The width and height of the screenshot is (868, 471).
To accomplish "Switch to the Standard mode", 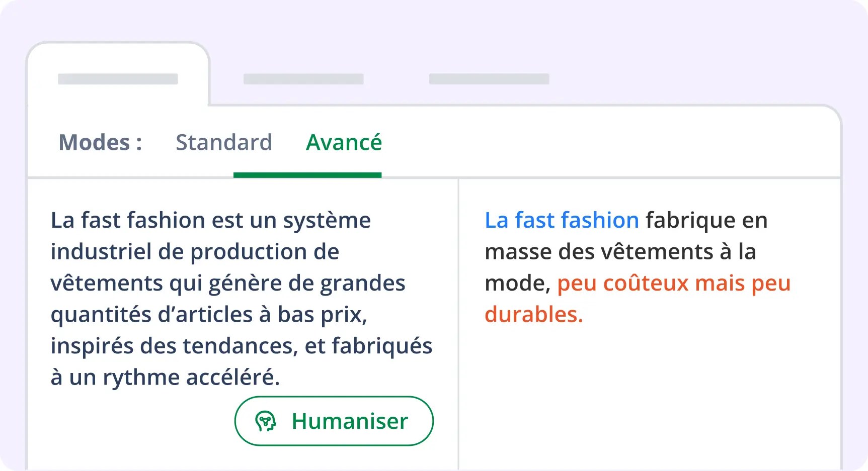I will pyautogui.click(x=224, y=143).
